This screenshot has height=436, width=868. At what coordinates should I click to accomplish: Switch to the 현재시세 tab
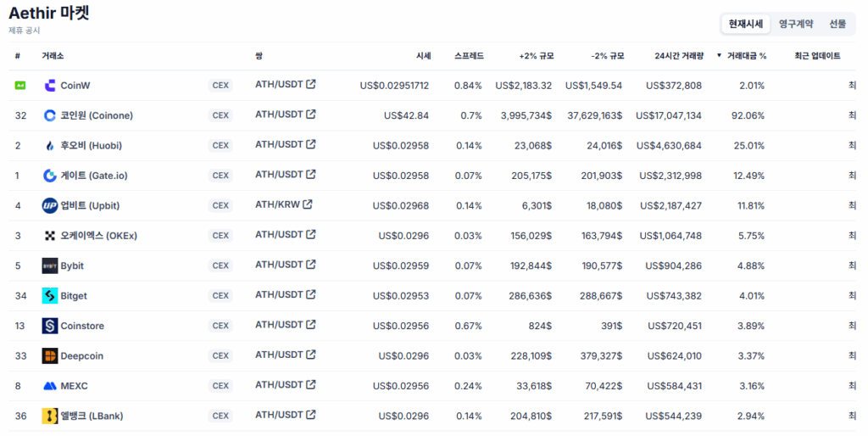click(746, 24)
